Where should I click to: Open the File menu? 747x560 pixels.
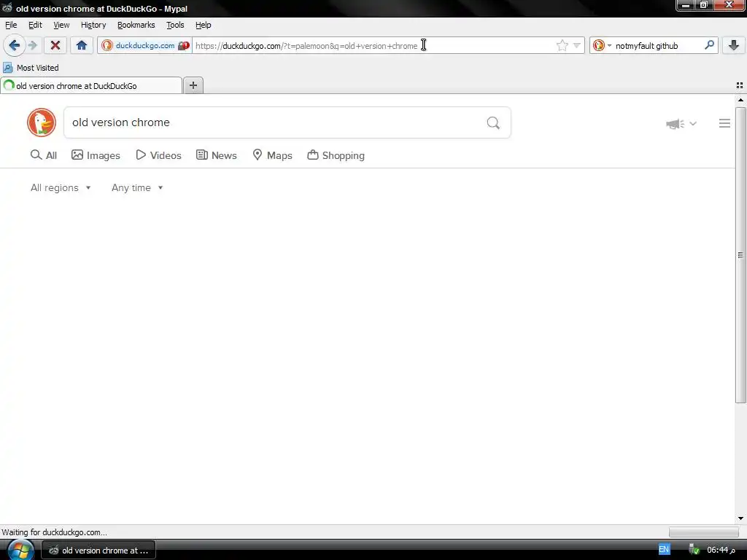click(x=11, y=25)
